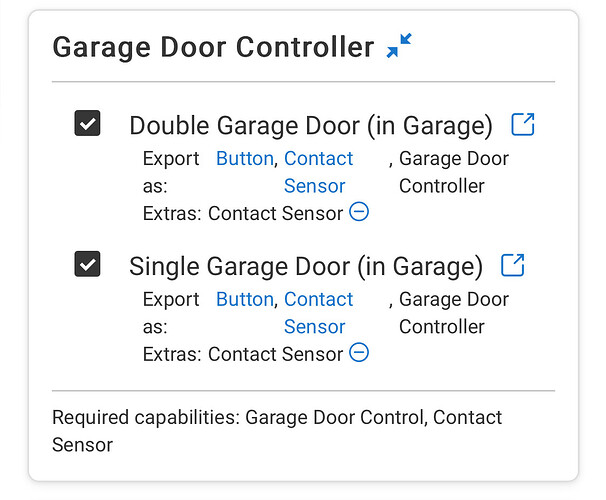
Task: Click the Garage Door Controller card heading
Action: tap(213, 47)
